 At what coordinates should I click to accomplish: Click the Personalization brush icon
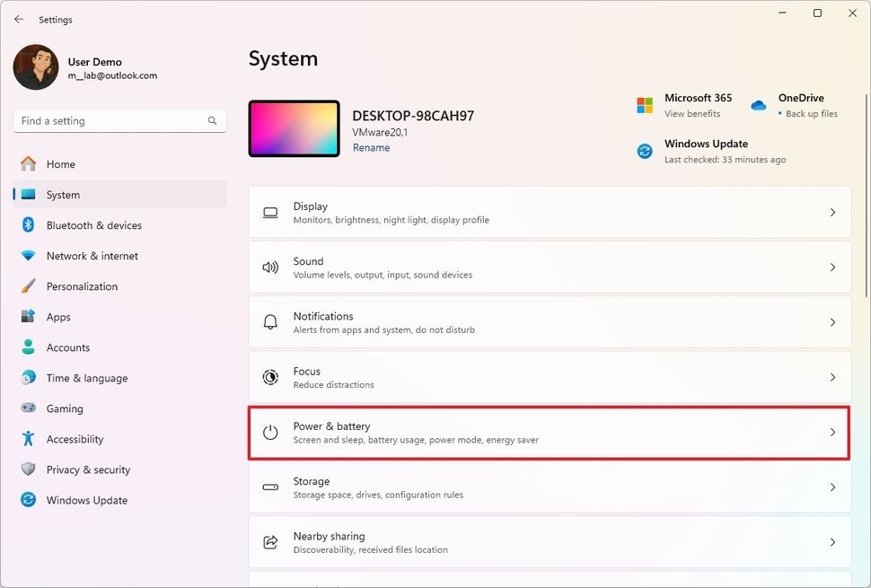(29, 286)
